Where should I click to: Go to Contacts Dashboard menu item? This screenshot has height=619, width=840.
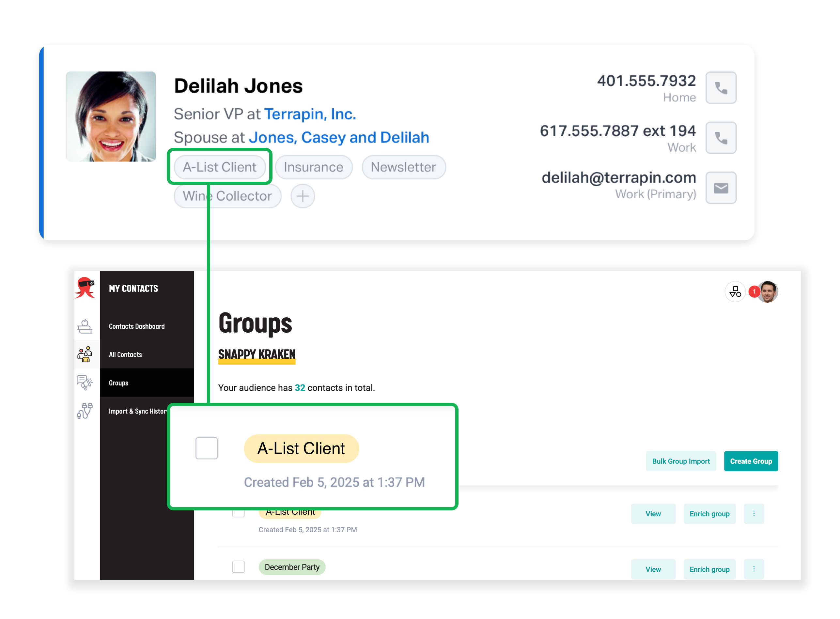coord(137,326)
